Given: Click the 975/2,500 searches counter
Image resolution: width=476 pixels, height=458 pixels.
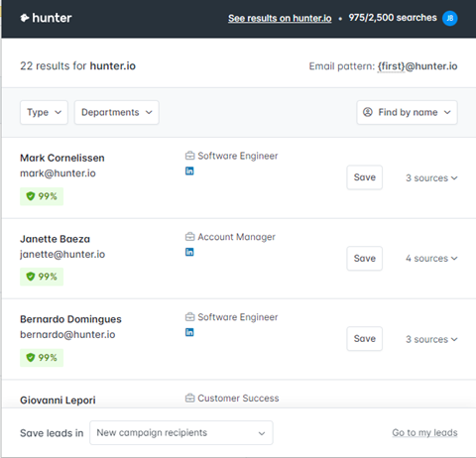Looking at the screenshot, I should click(x=393, y=18).
